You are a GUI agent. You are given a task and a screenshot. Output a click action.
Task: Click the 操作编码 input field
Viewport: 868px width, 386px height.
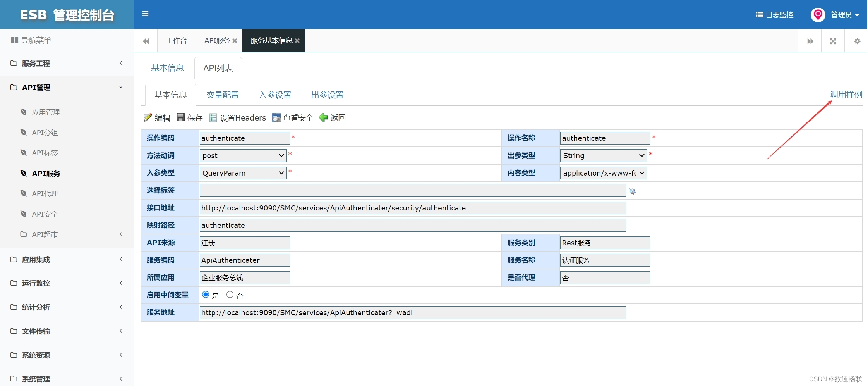[245, 138]
